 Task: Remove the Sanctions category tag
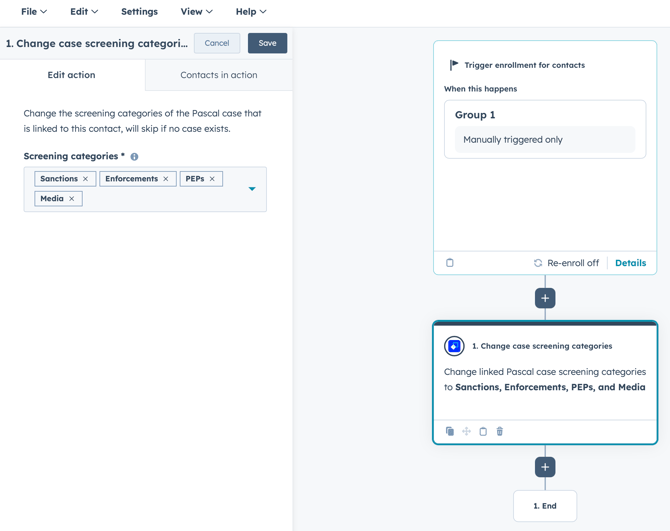click(x=86, y=179)
